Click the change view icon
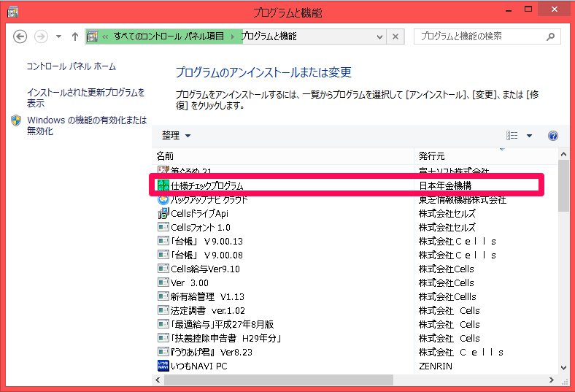The width and height of the screenshot is (575, 392). [x=512, y=135]
